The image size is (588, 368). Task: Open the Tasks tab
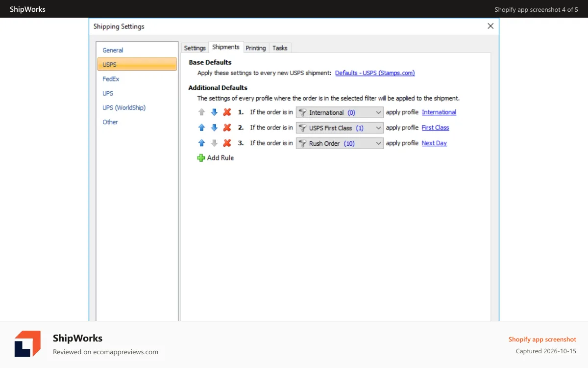[280, 48]
